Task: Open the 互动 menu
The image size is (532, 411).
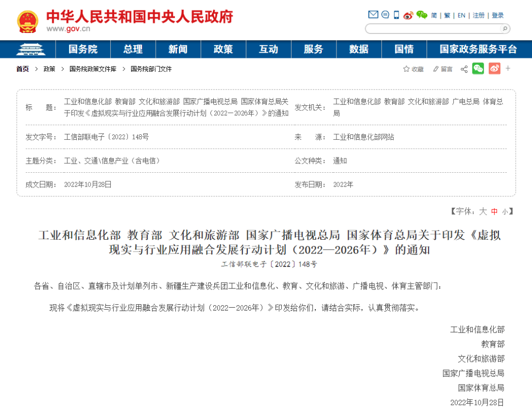Action: click(x=268, y=50)
